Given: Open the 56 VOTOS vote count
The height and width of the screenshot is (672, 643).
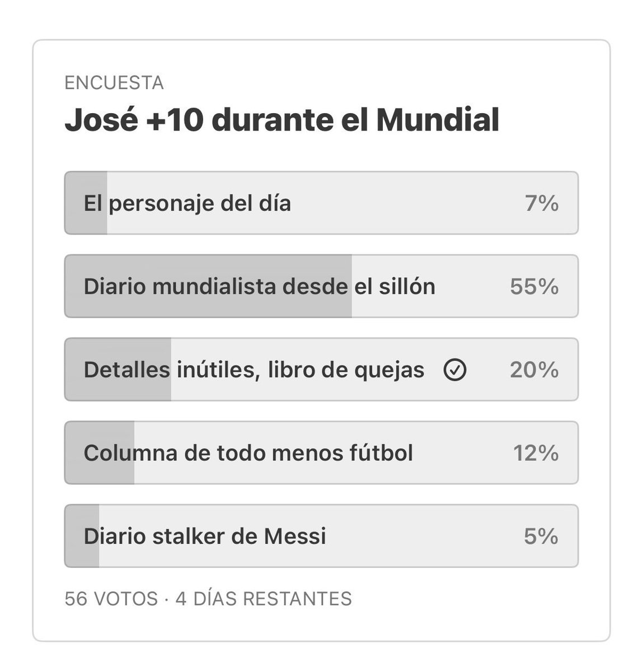Looking at the screenshot, I should tap(111, 599).
